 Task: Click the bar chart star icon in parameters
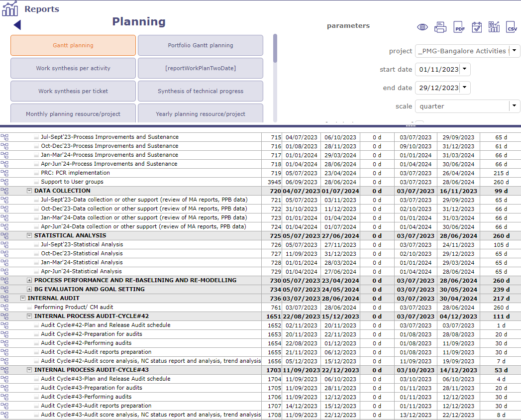click(494, 27)
